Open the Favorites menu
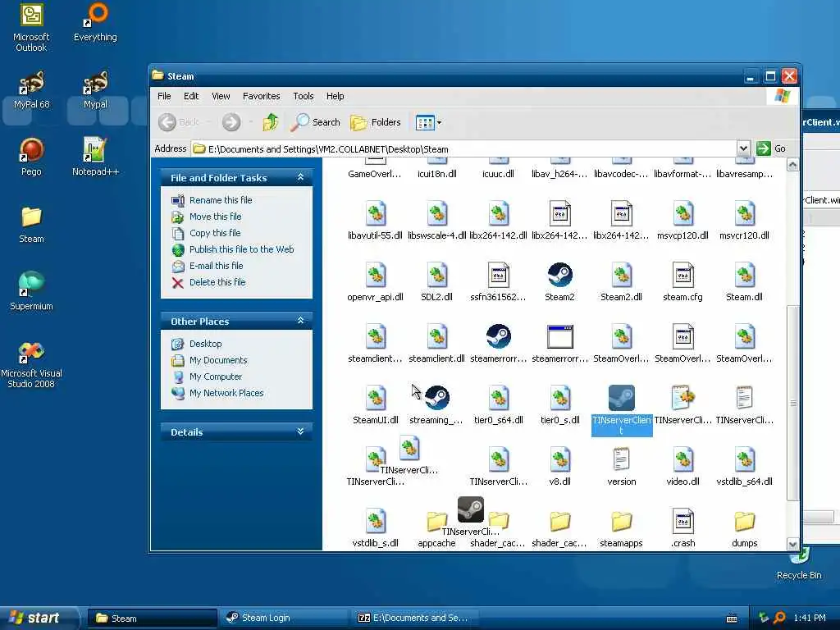 [262, 96]
